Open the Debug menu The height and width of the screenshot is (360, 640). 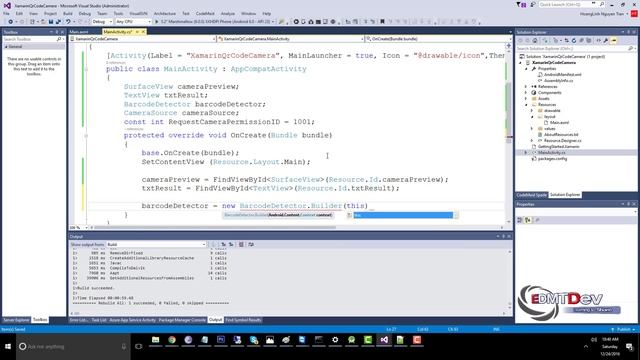(84, 13)
